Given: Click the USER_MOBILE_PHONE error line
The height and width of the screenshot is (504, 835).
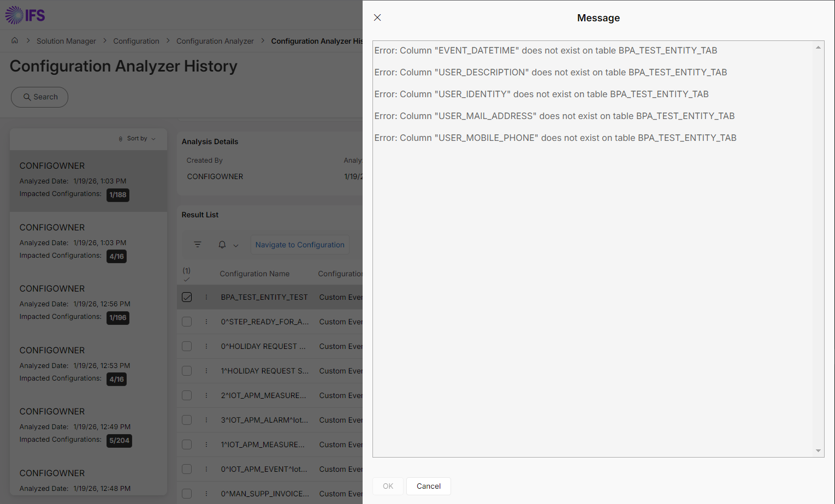Looking at the screenshot, I should [x=555, y=138].
